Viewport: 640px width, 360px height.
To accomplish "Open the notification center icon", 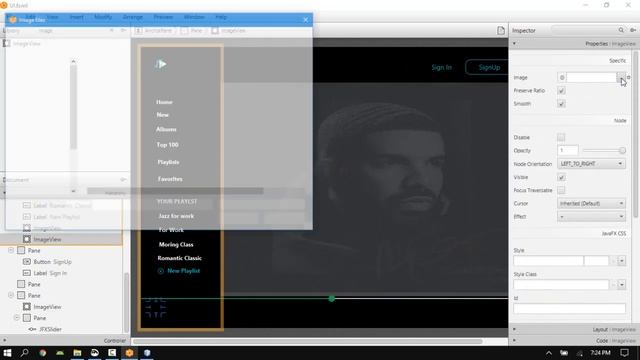I will [624, 353].
